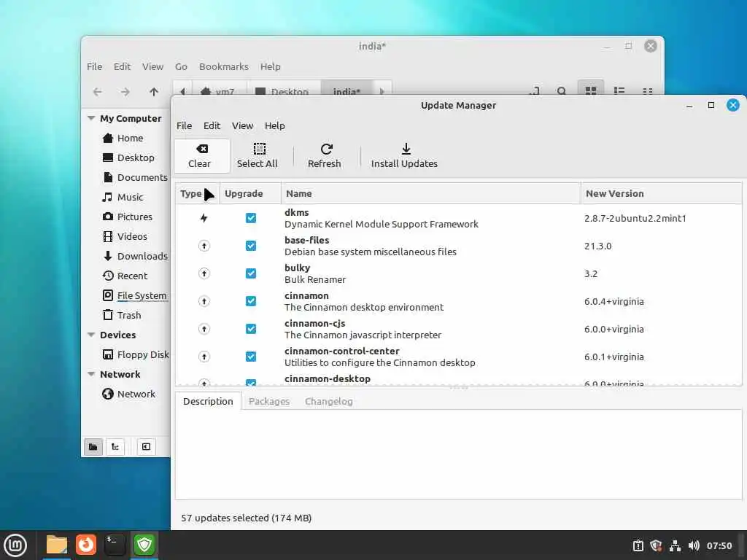Select the bulky Bulk Renamer entry
This screenshot has width=747, height=560.
(315, 274)
